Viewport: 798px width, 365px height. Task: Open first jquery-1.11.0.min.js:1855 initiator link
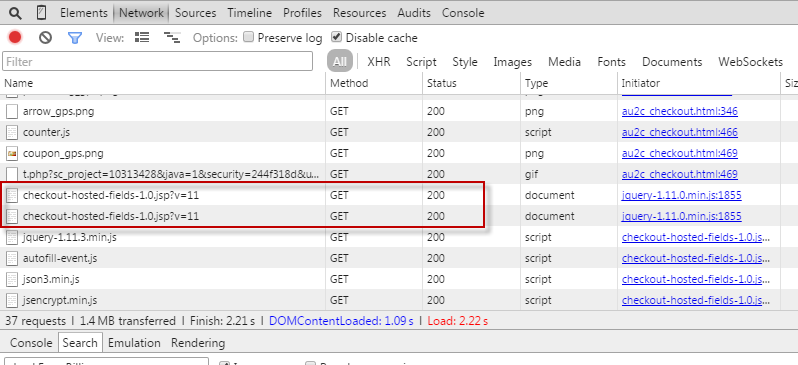(681, 195)
